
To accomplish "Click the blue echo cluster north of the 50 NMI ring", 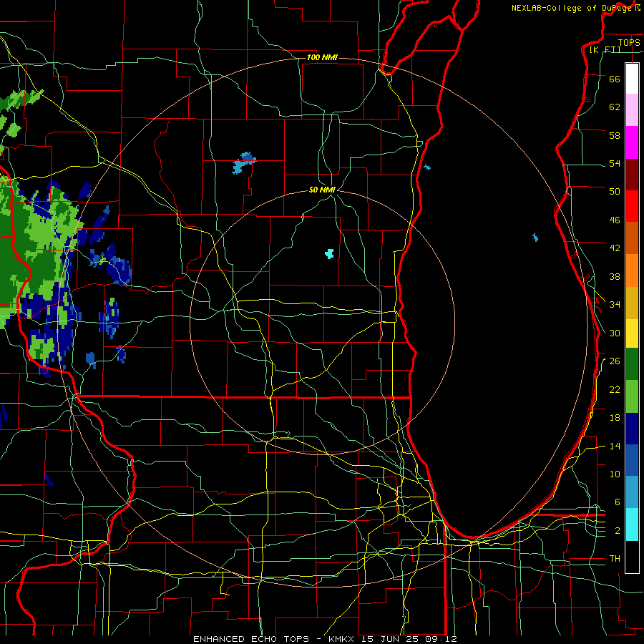I will pos(244,163).
